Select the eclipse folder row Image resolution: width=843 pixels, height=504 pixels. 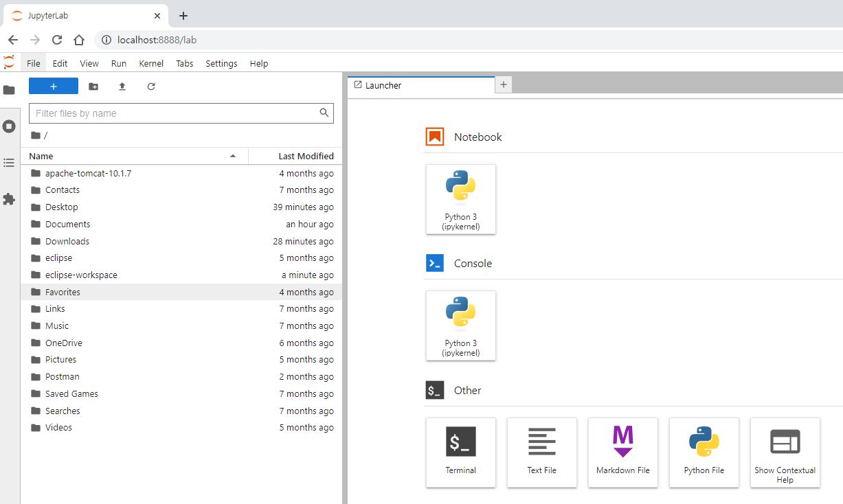point(181,258)
